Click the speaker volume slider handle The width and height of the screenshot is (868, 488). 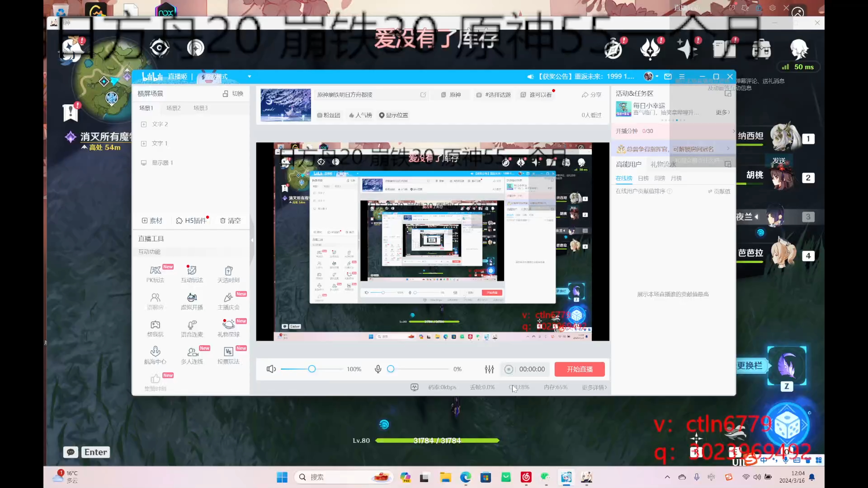(312, 369)
